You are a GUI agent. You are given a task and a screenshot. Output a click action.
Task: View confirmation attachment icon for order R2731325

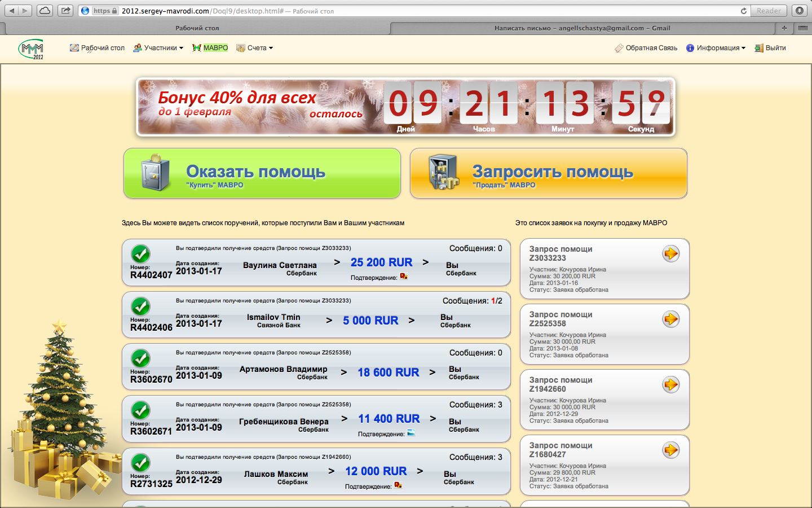click(x=398, y=485)
